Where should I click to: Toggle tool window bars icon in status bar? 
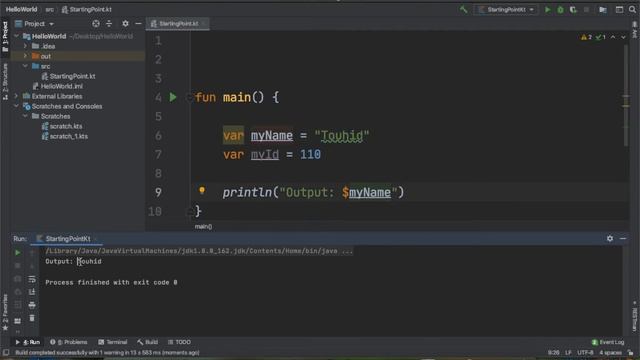pyautogui.click(x=5, y=353)
